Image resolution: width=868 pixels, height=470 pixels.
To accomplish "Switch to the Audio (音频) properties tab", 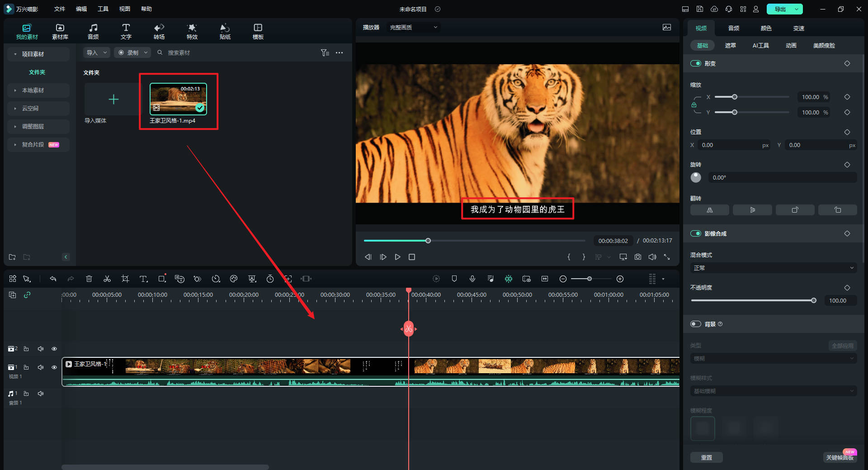I will pyautogui.click(x=733, y=28).
